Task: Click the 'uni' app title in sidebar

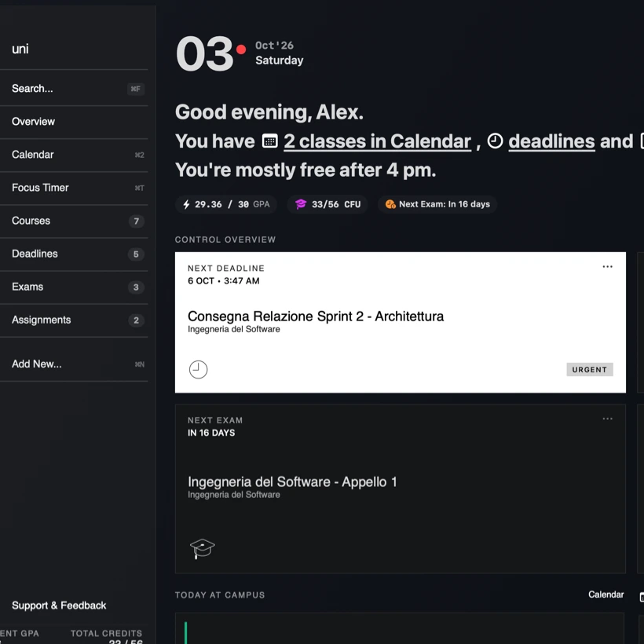Action: pos(20,49)
